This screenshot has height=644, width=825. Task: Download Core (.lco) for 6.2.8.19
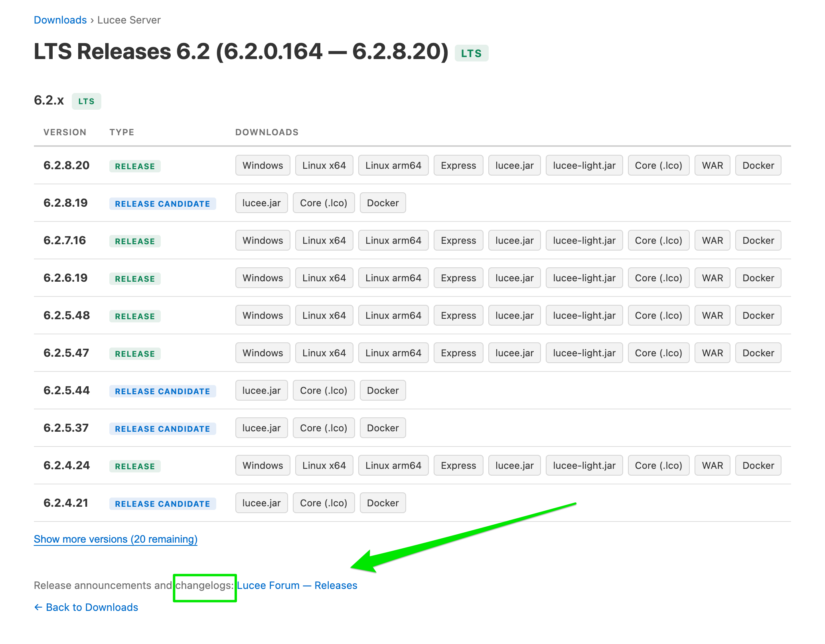coord(324,203)
